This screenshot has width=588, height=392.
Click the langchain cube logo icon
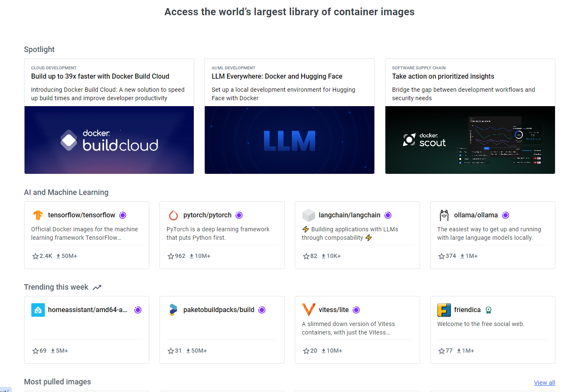point(309,215)
